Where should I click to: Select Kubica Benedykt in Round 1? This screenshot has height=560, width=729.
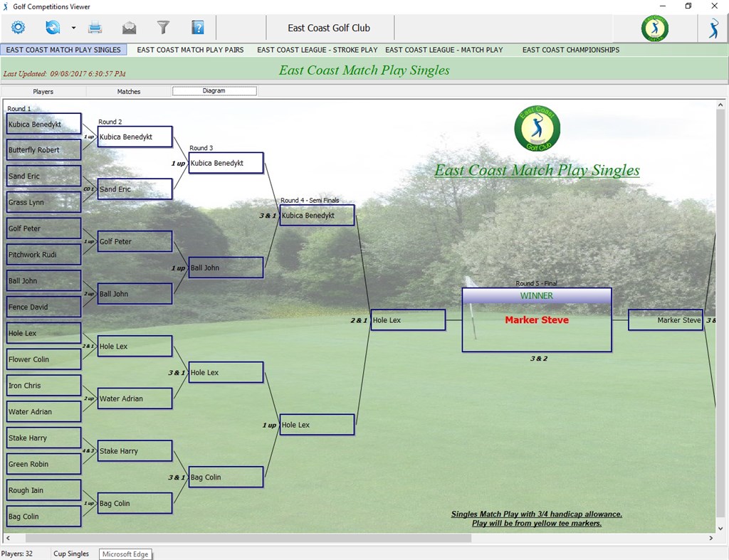pos(43,123)
